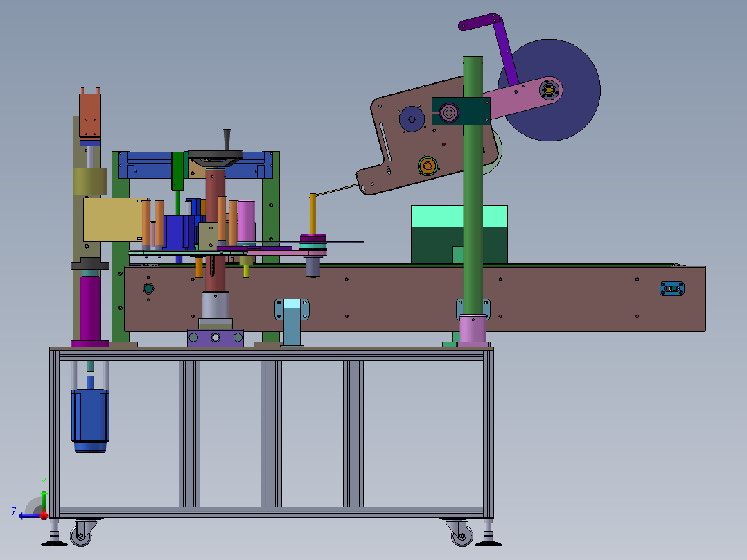This screenshot has height=560, width=747.
Task: Select the tall green vertical support column
Action: click(473, 185)
